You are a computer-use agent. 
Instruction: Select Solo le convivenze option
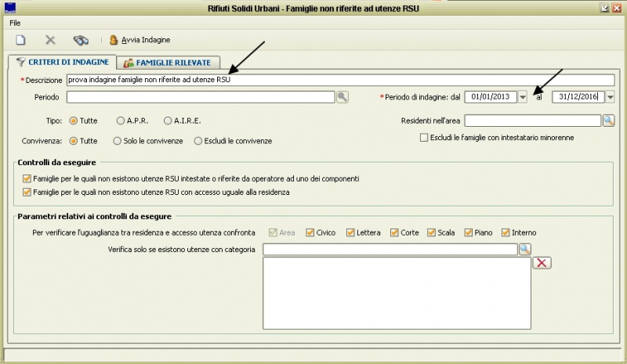point(118,141)
